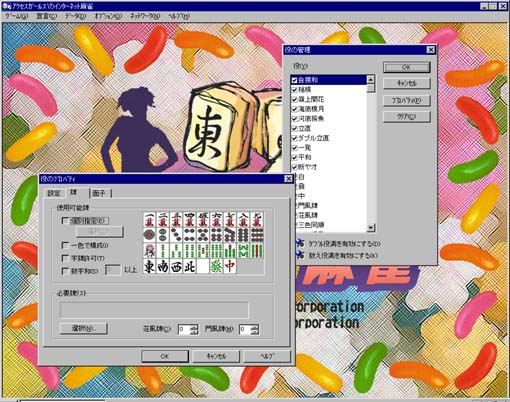
Task: Click the 必要牌リスト display field
Action: [x=154, y=310]
